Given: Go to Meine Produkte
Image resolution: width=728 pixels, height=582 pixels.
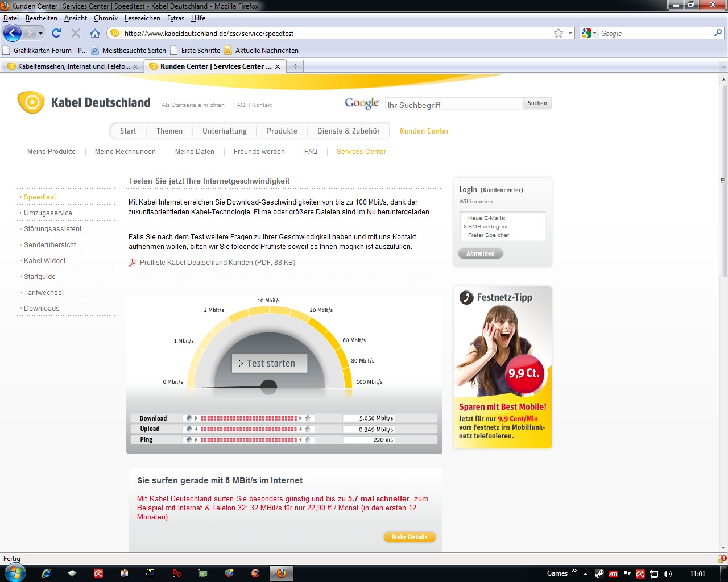Looking at the screenshot, I should point(51,152).
